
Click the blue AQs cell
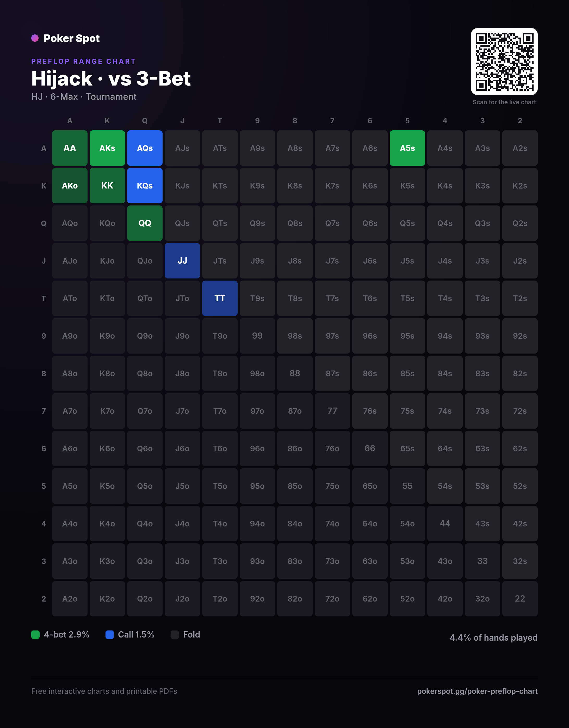point(145,148)
